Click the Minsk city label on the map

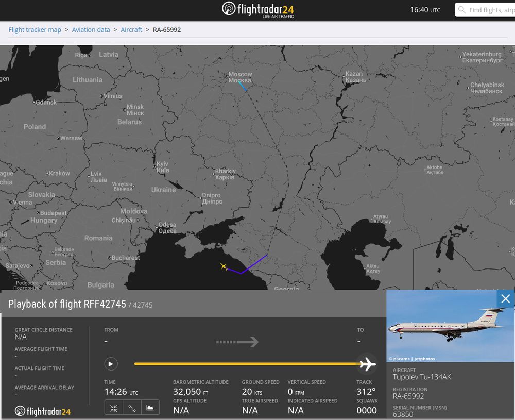click(135, 110)
